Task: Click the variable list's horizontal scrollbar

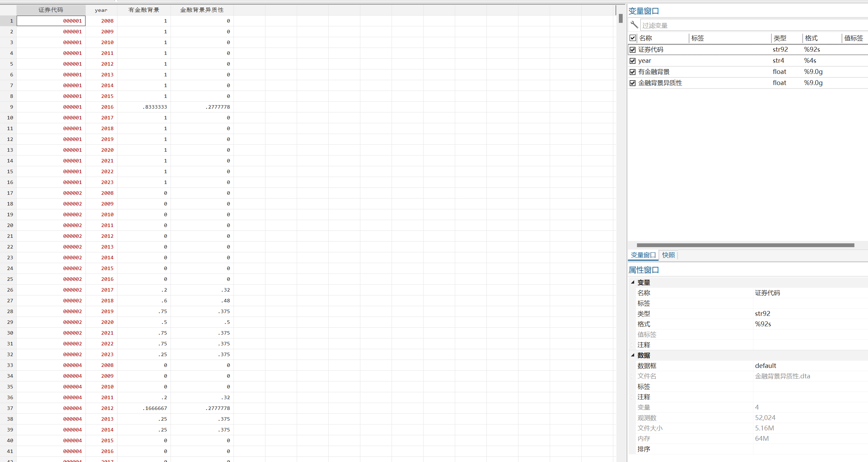Action: pyautogui.click(x=745, y=245)
